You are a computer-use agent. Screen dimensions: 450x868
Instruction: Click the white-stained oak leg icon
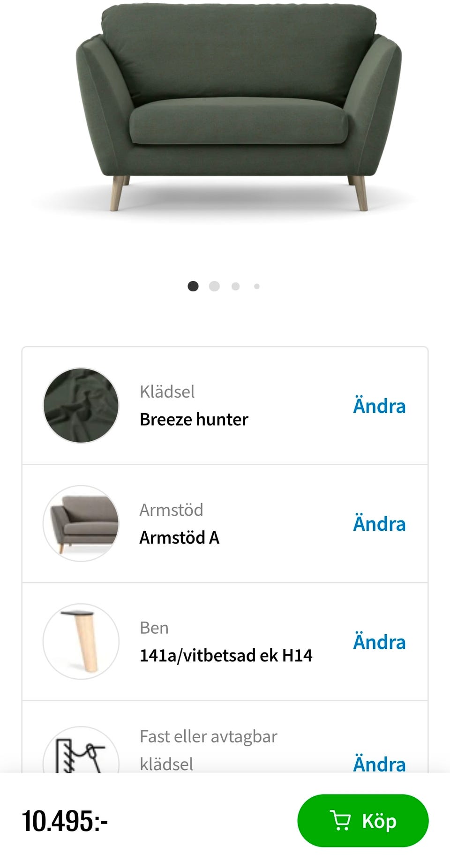[81, 641]
